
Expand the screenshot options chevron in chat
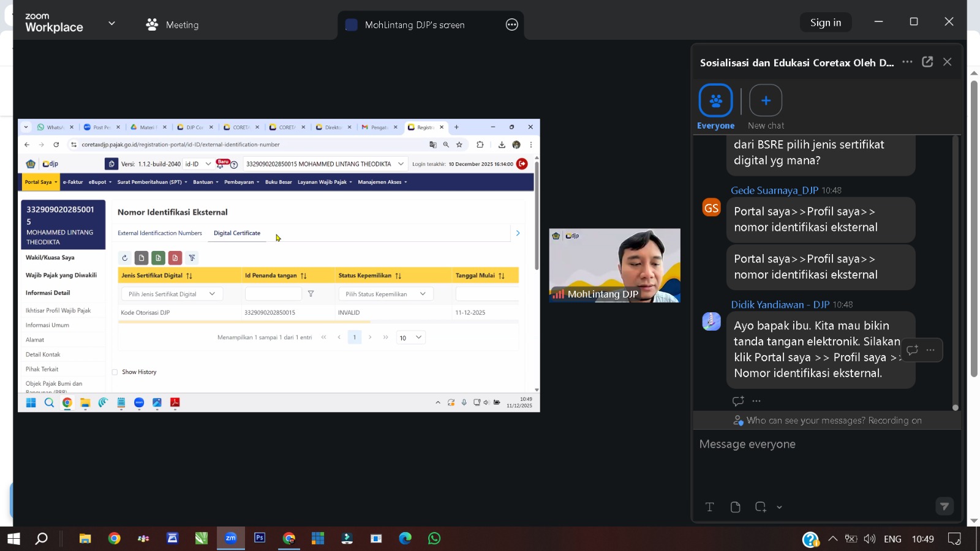click(779, 507)
